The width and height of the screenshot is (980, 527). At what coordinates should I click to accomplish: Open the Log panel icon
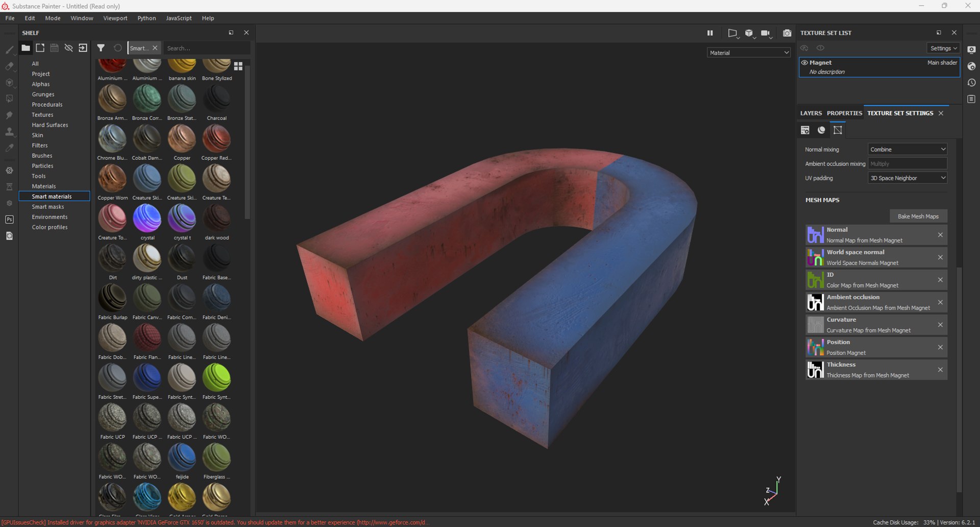tap(971, 99)
